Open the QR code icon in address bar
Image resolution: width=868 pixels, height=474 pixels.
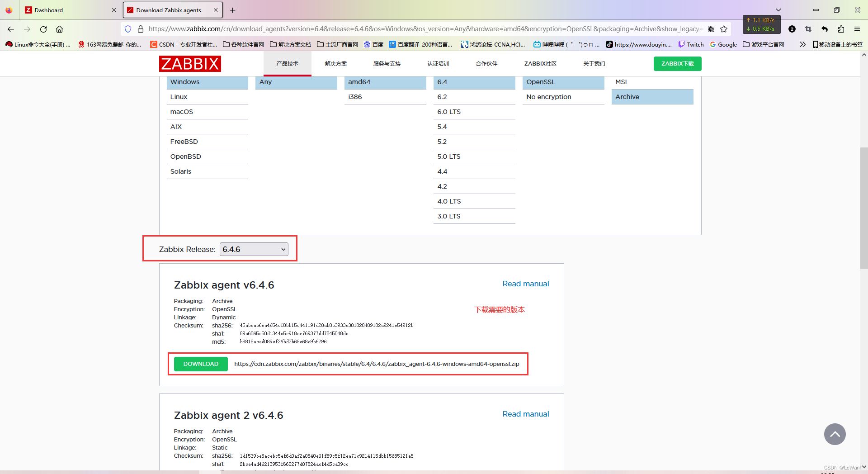(x=711, y=29)
